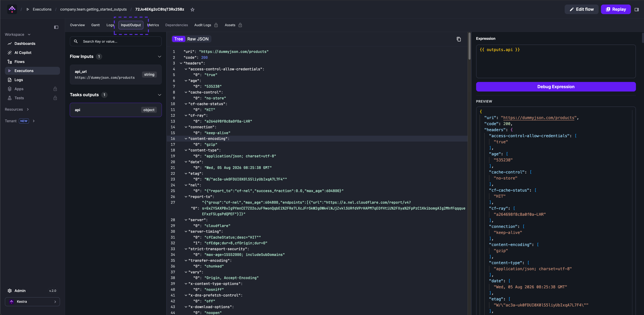Collapse the "access-control-allow-credentials" node
Viewport: 644px width, 315px height.
(186, 69)
